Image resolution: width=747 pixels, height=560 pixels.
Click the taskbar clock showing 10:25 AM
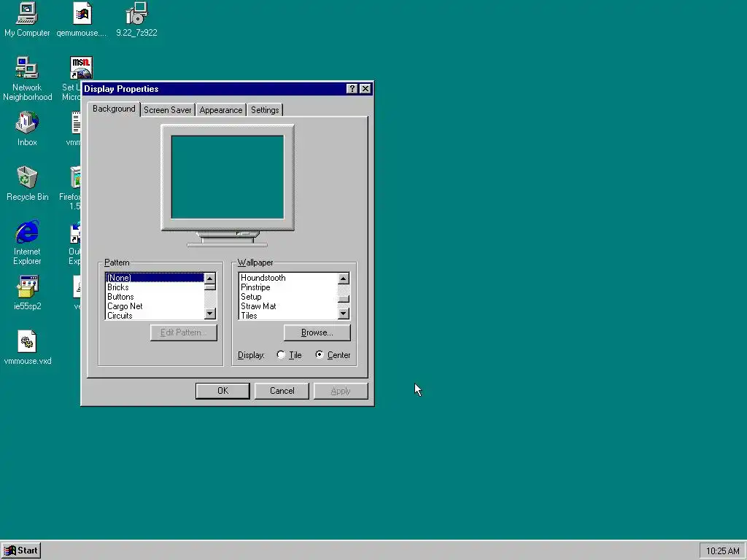click(x=722, y=551)
